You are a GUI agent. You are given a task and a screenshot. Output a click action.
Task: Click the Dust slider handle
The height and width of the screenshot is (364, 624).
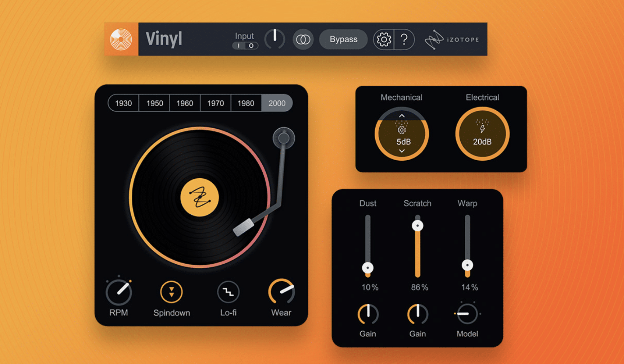tap(368, 268)
